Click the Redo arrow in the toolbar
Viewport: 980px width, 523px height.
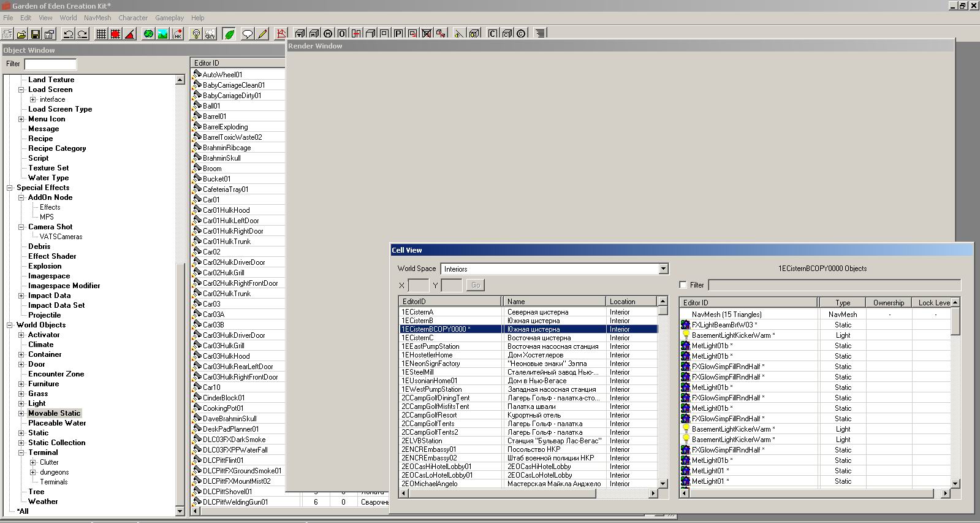click(x=82, y=34)
